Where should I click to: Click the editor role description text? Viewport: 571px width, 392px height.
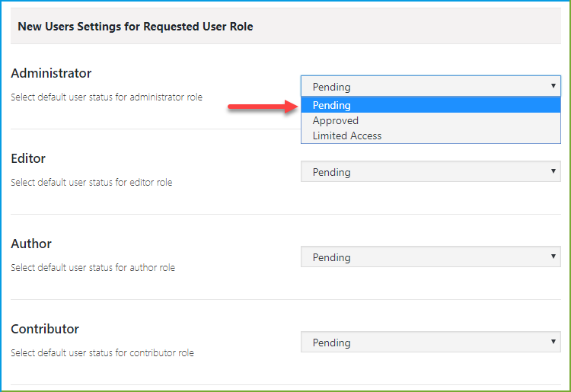point(91,183)
